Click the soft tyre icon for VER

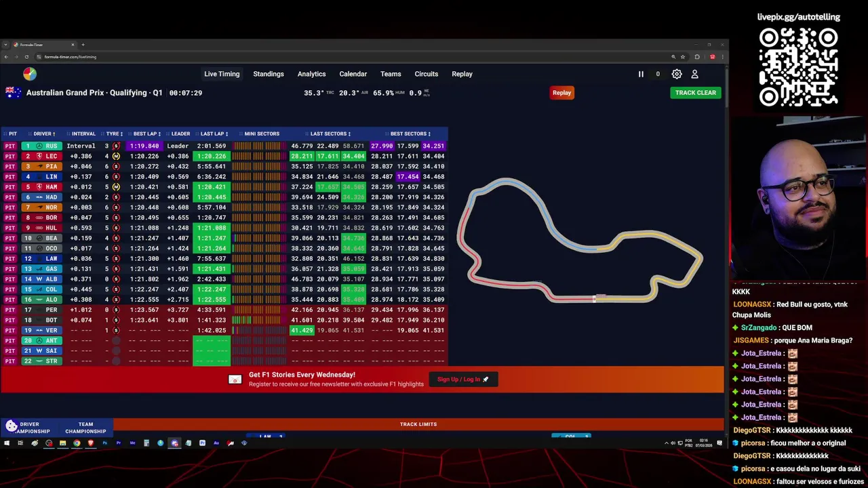[116, 330]
